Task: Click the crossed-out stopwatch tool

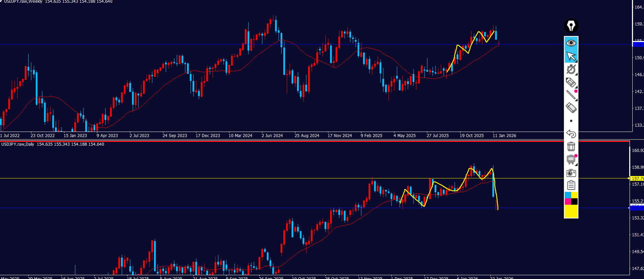Action: tap(571, 69)
